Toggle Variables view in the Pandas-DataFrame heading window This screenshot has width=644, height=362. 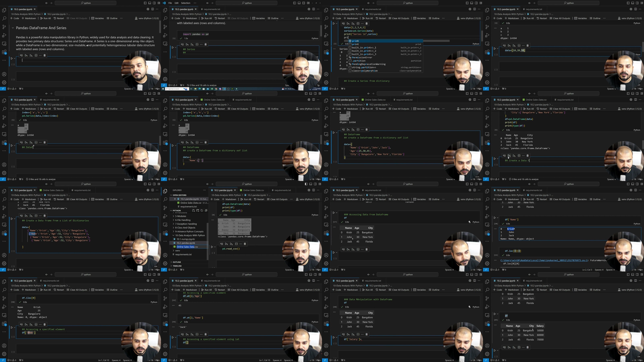point(97,18)
